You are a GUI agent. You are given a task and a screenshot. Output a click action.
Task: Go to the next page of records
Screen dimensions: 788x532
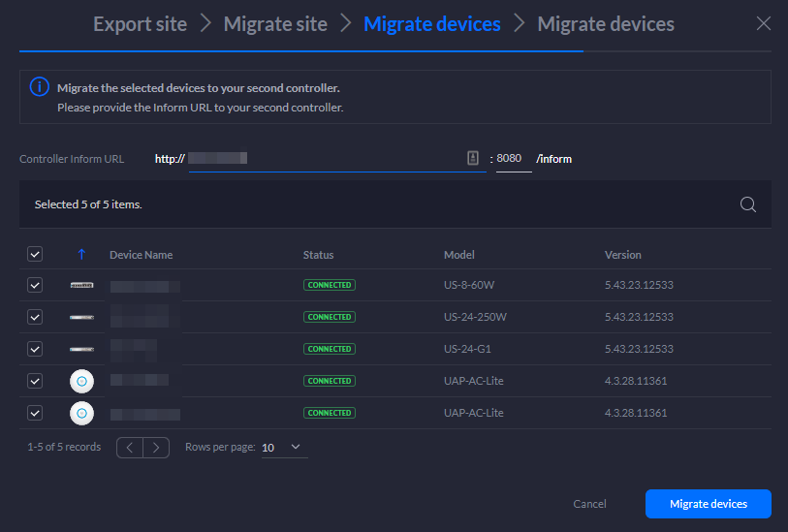156,448
